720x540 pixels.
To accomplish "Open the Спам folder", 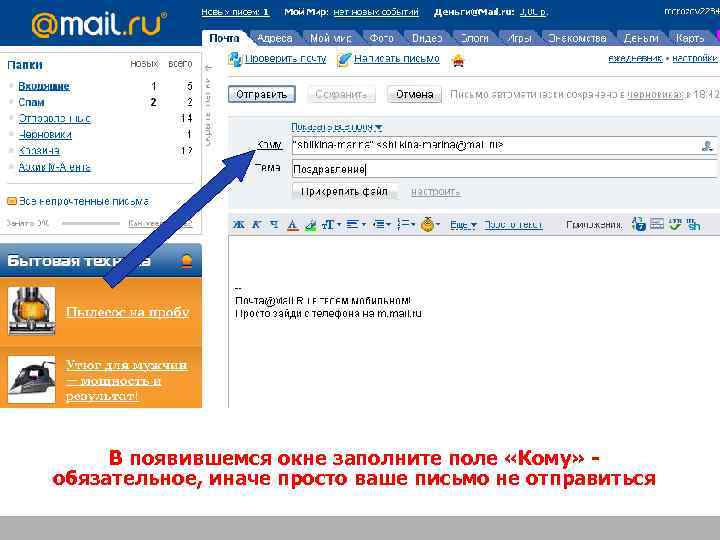I will (x=31, y=102).
